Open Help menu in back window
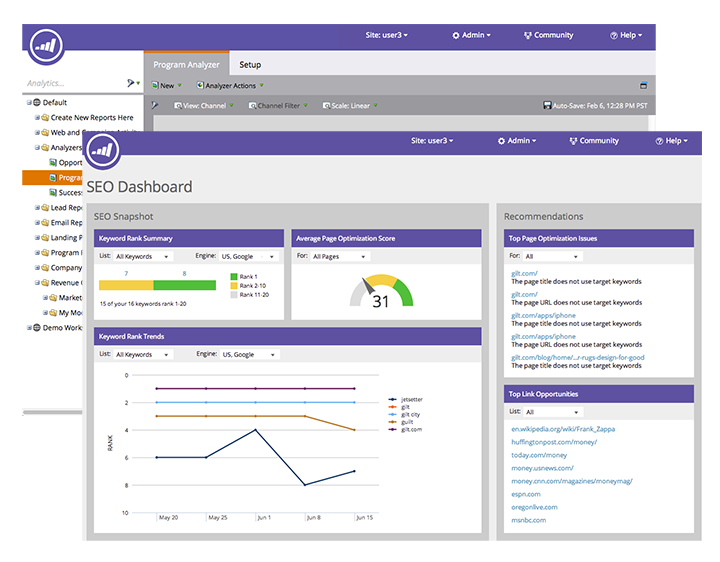This screenshot has width=720, height=562. tap(626, 35)
